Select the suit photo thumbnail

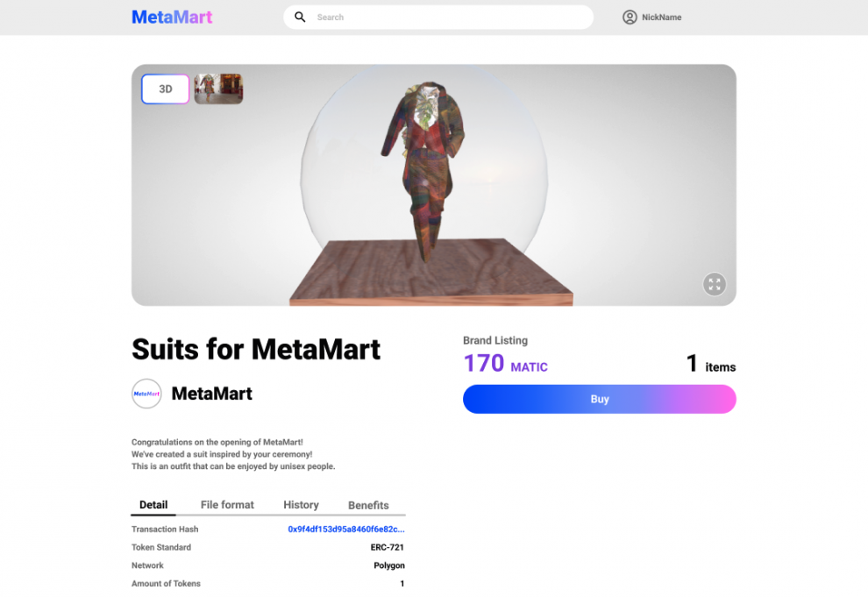[x=218, y=89]
